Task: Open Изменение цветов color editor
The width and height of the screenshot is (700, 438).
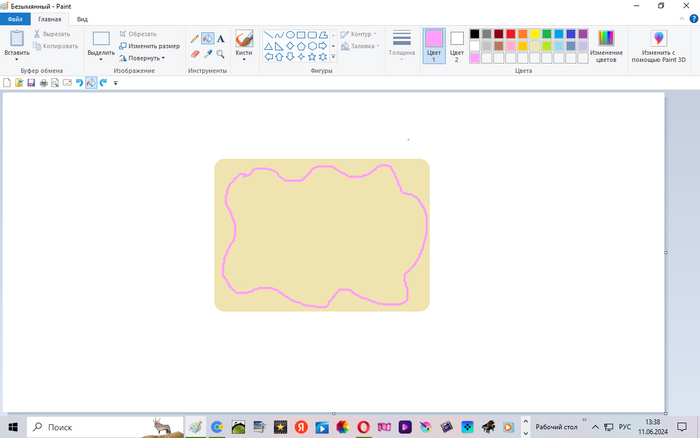Action: click(x=606, y=44)
